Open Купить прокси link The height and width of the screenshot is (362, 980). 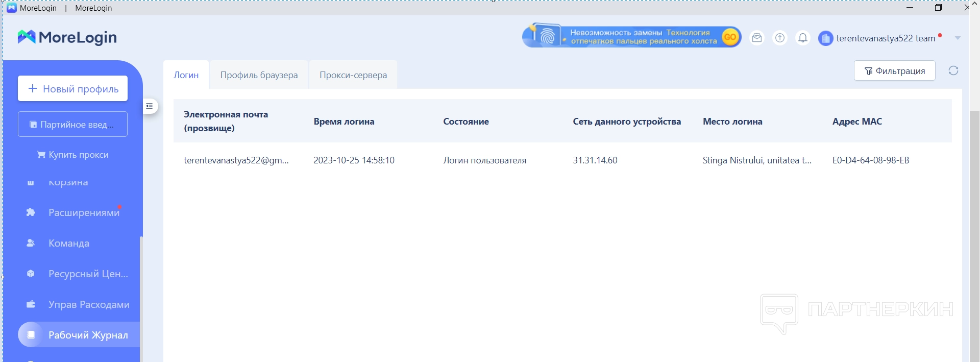tap(72, 155)
